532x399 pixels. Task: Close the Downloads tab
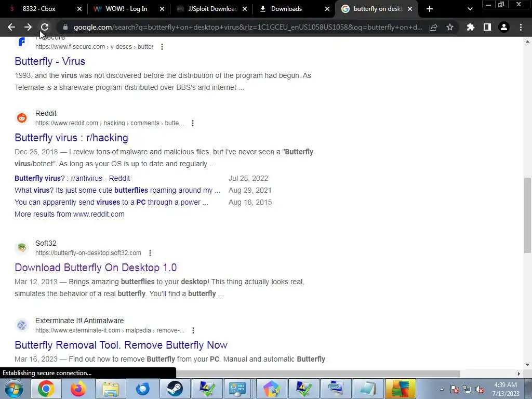[x=327, y=9]
